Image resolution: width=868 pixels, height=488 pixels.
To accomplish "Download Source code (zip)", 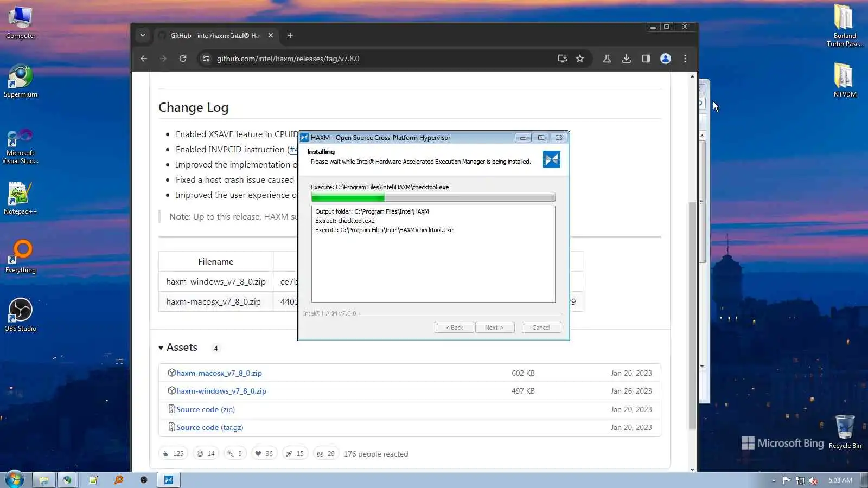I will click(x=206, y=409).
